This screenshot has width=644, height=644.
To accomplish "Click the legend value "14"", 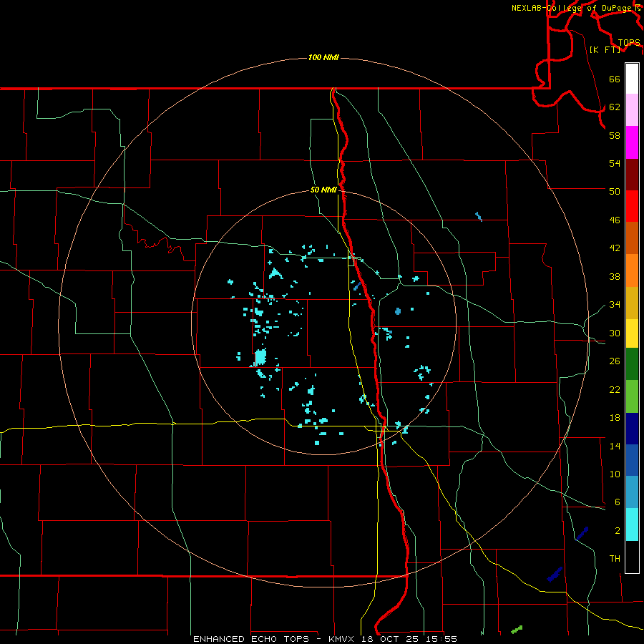I will [615, 446].
